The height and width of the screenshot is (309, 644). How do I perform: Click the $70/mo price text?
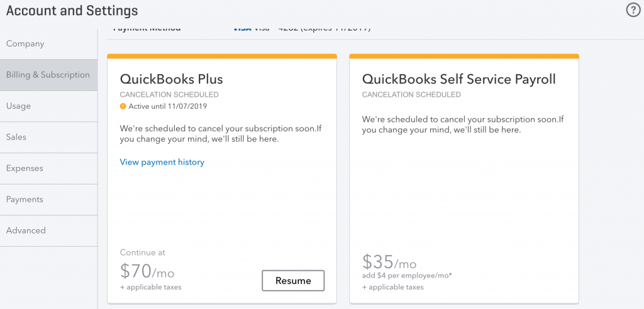coord(147,272)
